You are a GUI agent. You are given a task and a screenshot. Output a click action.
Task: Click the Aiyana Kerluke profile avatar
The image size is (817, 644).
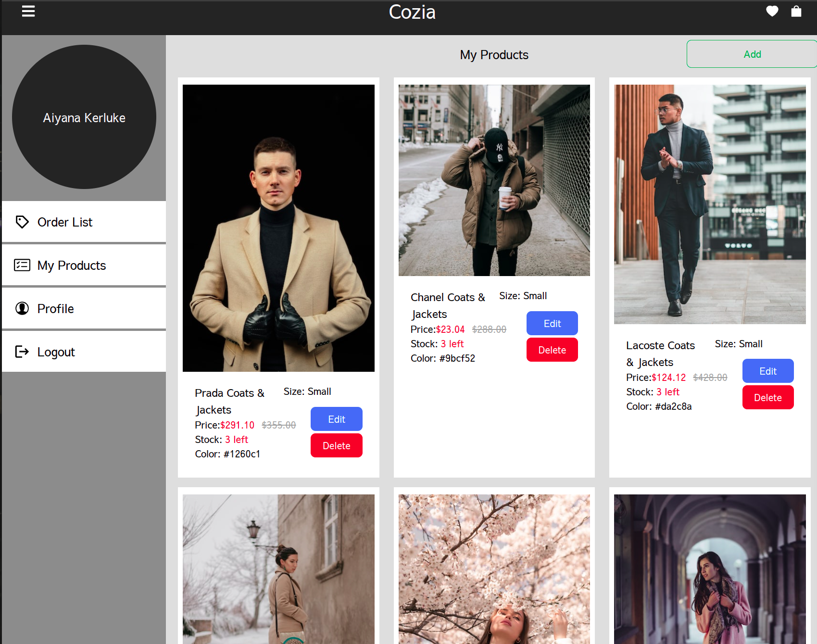point(84,117)
